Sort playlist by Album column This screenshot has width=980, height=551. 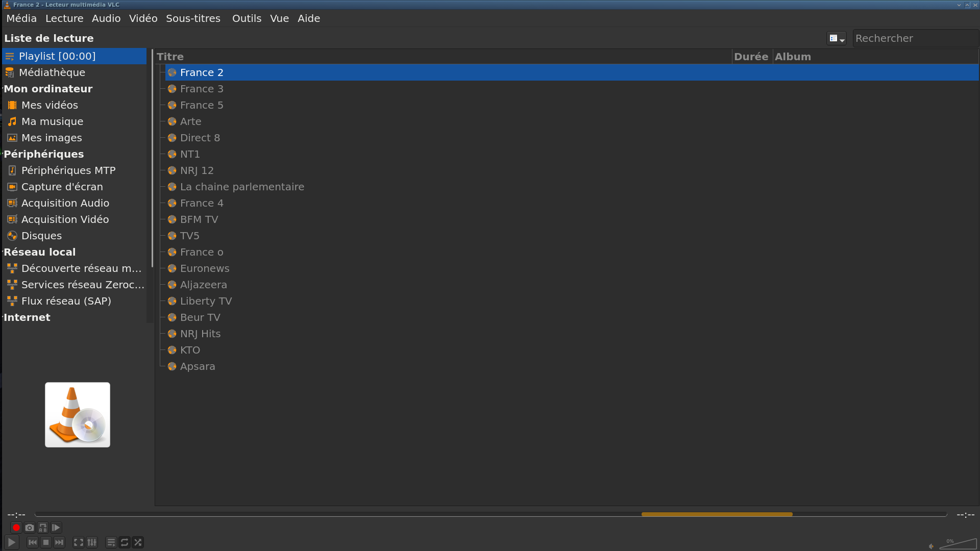pyautogui.click(x=875, y=57)
